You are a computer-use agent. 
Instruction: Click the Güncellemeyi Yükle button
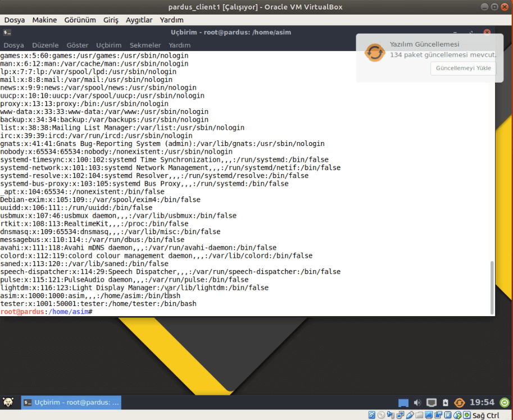point(463,68)
